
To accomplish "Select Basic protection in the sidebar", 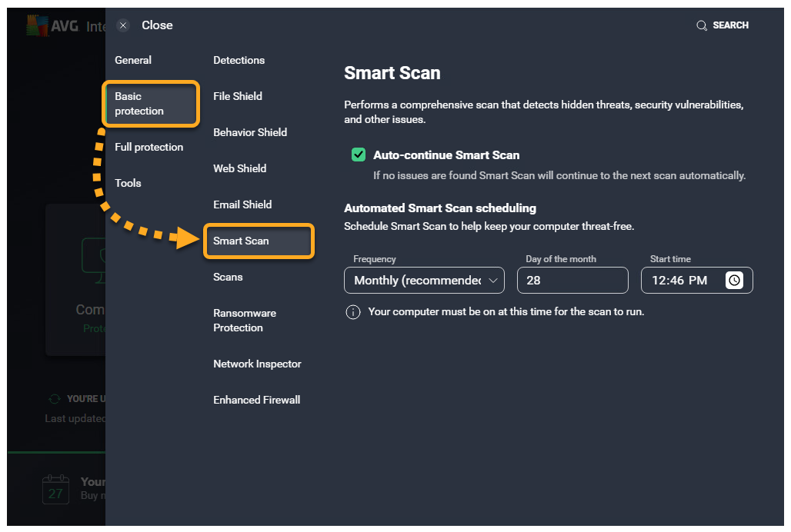I will tap(151, 104).
